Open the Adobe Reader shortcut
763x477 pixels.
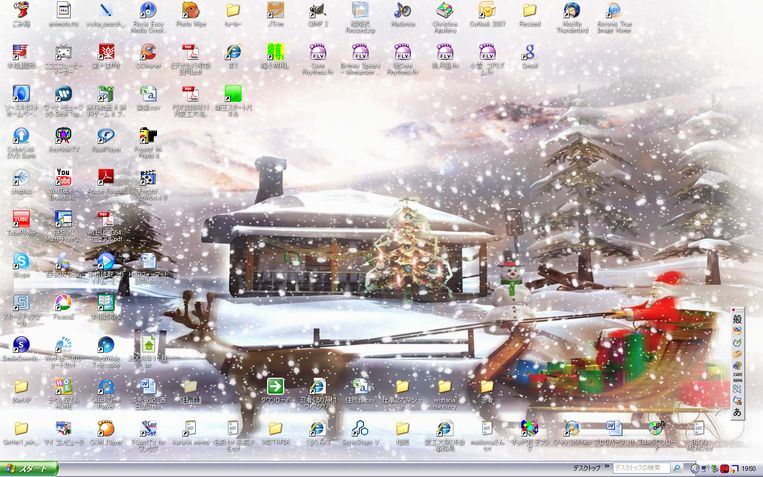pyautogui.click(x=106, y=178)
